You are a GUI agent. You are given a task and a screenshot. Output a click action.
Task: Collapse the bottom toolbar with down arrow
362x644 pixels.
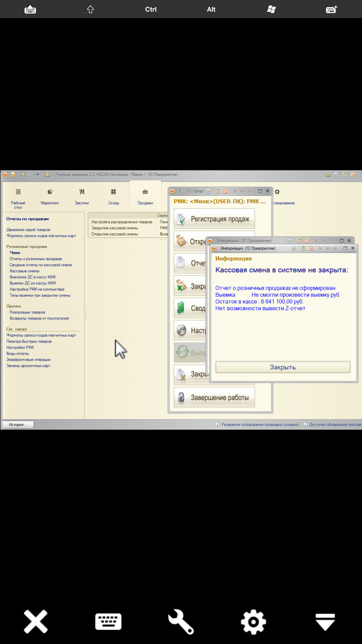pos(325,621)
